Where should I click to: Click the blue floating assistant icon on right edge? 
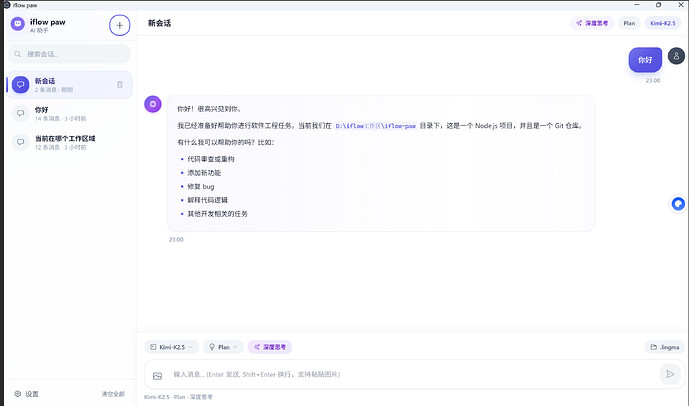point(678,204)
